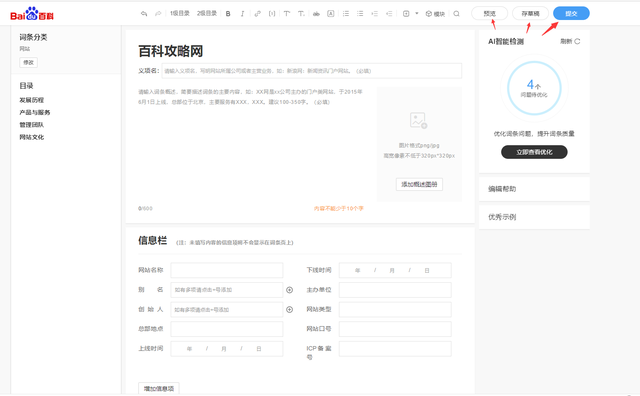Apply the 2级目录 heading style
The image size is (640, 396).
point(207,13)
